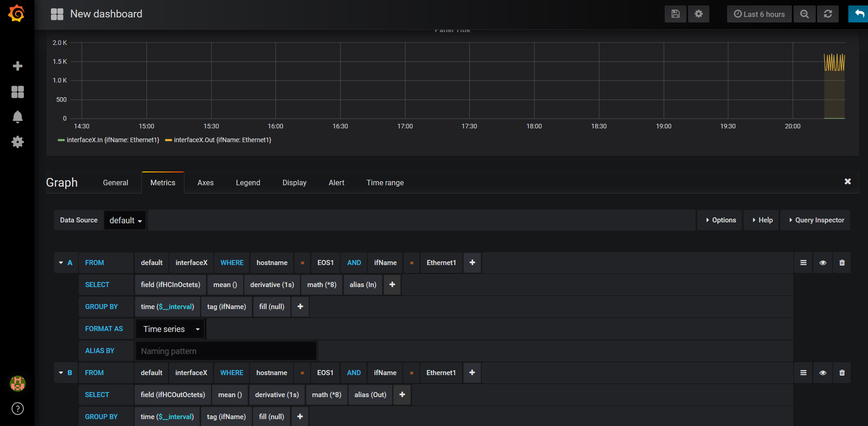Viewport: 868px width, 426px height.
Task: Delete query B with the trash icon
Action: point(842,373)
